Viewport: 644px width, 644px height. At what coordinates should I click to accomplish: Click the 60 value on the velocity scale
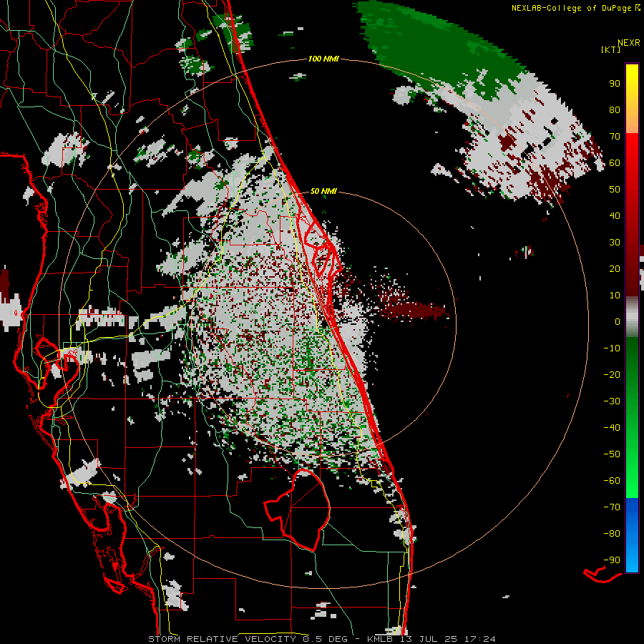coord(615,162)
